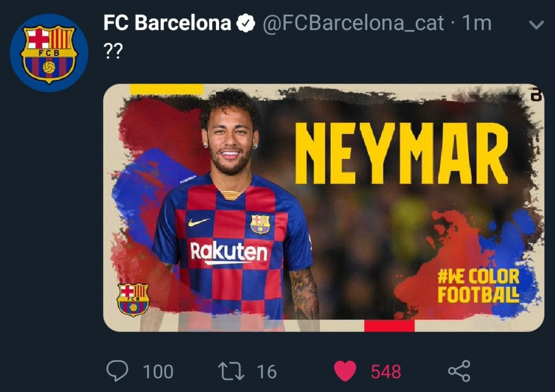555x392 pixels.
Task: Open the FC Barcelona crest profile avatar
Action: pyautogui.click(x=49, y=53)
